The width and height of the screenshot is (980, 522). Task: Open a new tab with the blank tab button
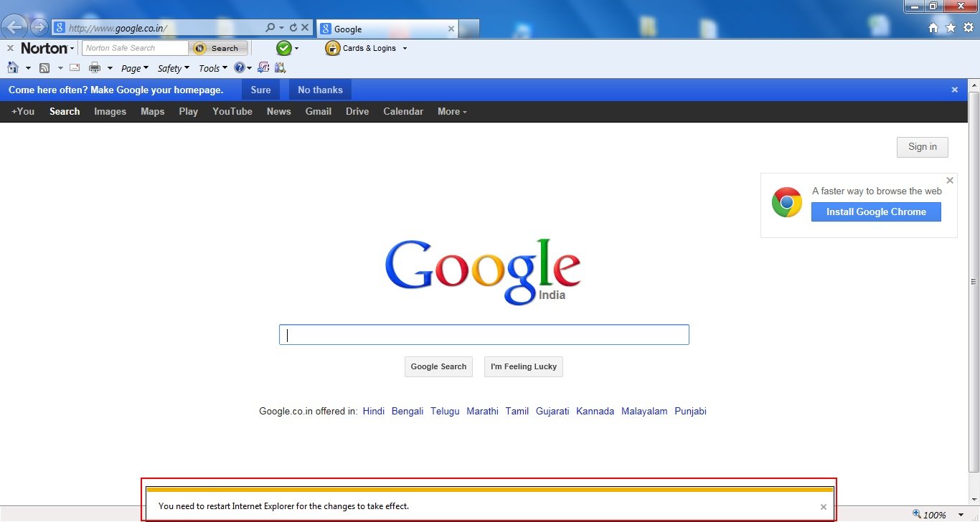469,29
